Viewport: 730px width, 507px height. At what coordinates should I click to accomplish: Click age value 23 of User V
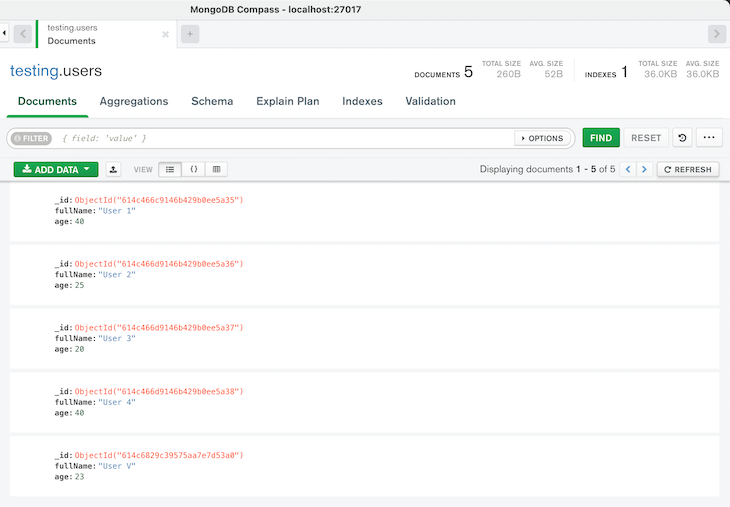(x=80, y=477)
